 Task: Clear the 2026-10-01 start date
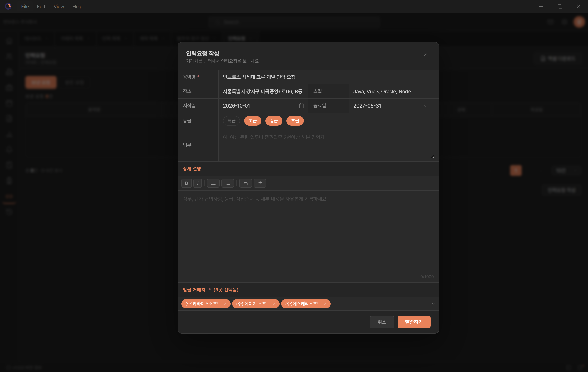294,106
